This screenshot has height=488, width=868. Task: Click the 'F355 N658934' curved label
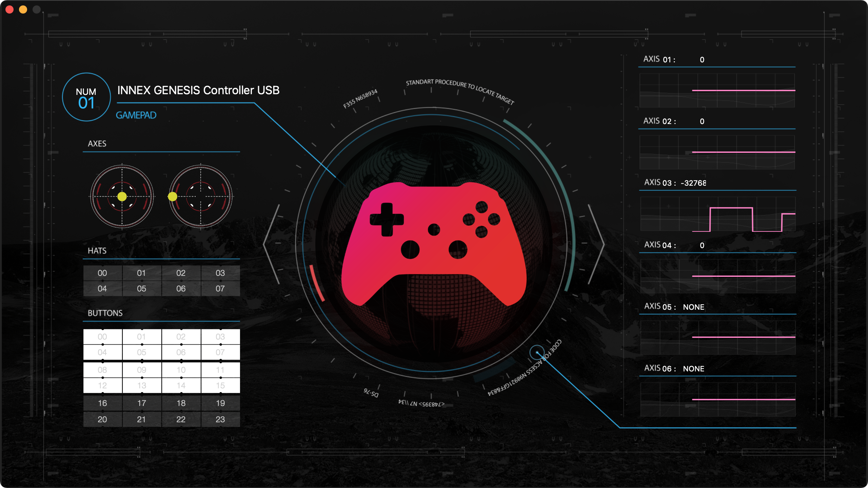point(360,99)
